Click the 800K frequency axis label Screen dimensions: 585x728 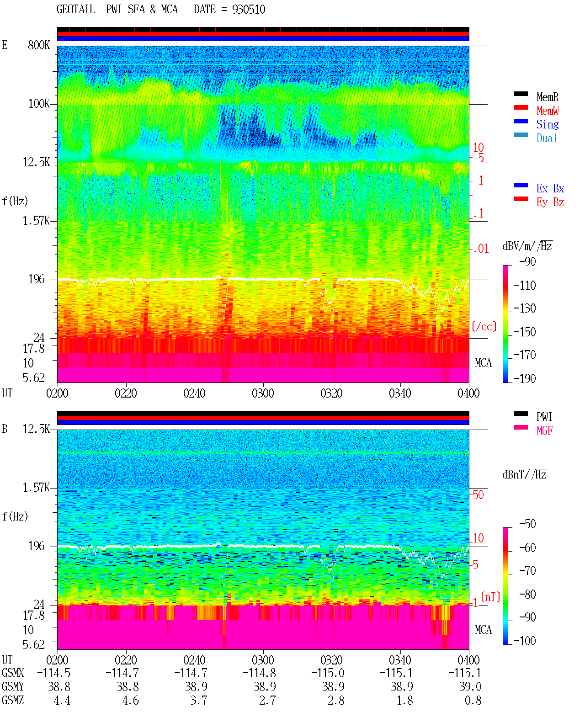click(39, 45)
